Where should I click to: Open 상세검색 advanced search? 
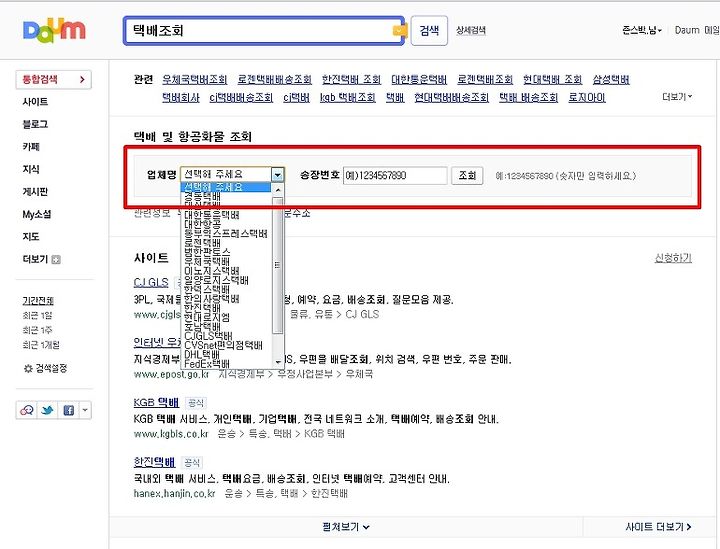click(471, 30)
